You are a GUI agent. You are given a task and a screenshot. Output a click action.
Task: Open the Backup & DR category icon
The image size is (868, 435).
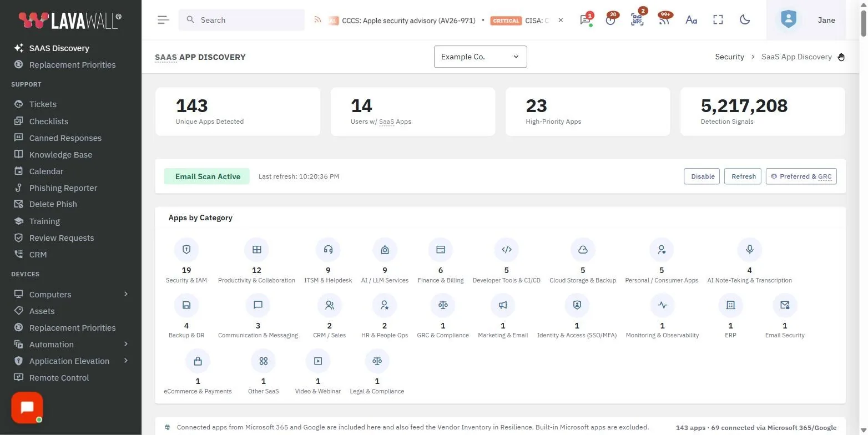(x=186, y=305)
